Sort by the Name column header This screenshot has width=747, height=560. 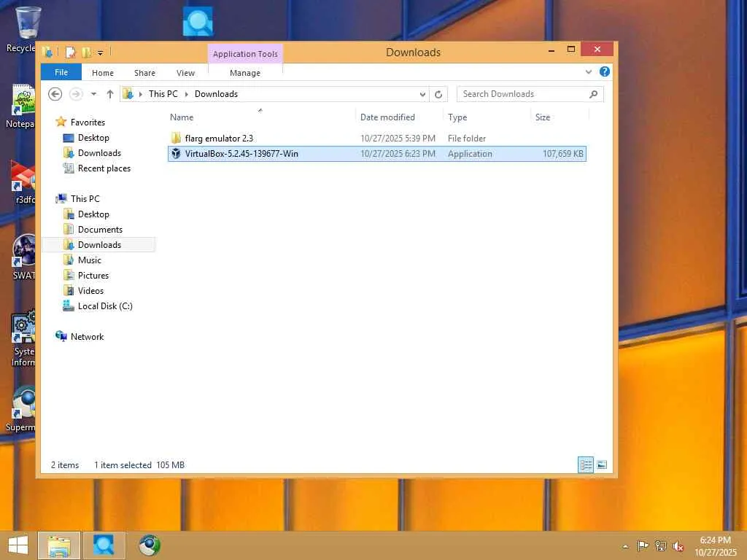182,117
